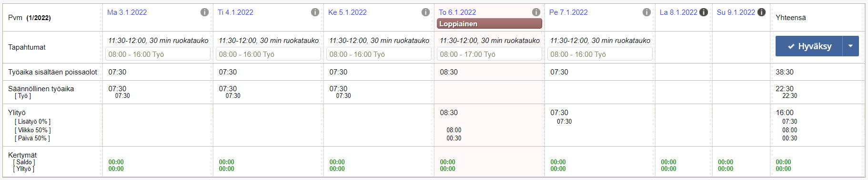Open the To 6.1.2022 date link

pyautogui.click(x=457, y=12)
